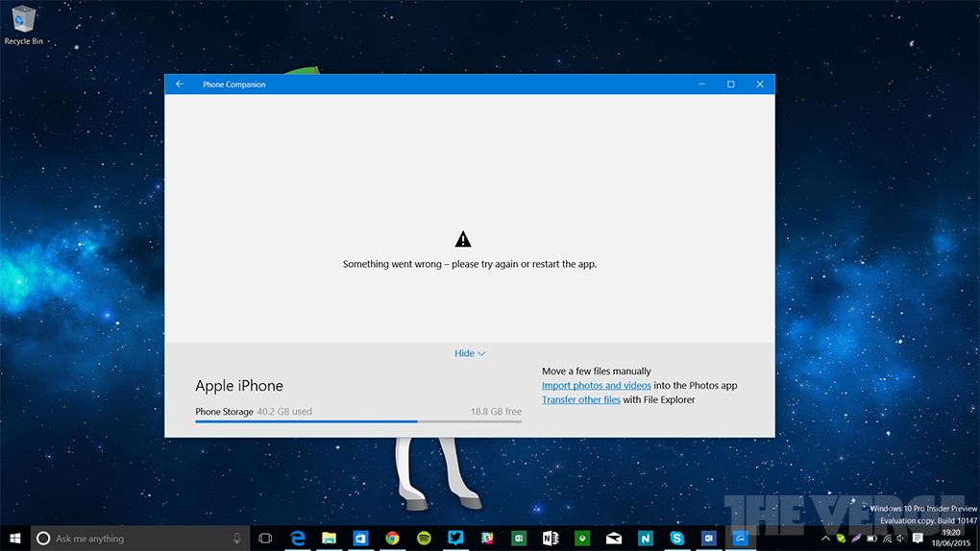
Task: Open the Action Center notifications
Action: [x=918, y=538]
